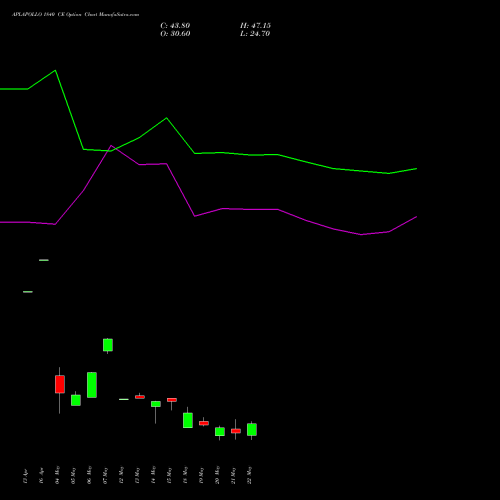
Task: Click the '05 May' date axis label
Action: 73,475
